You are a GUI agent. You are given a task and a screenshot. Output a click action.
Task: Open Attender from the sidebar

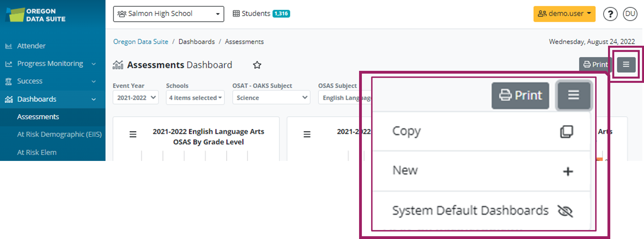click(x=31, y=46)
